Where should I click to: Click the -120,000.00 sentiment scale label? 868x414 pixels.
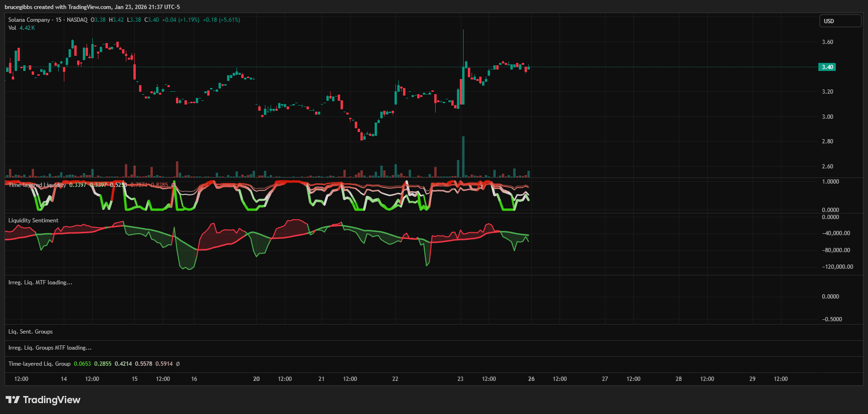(x=837, y=267)
